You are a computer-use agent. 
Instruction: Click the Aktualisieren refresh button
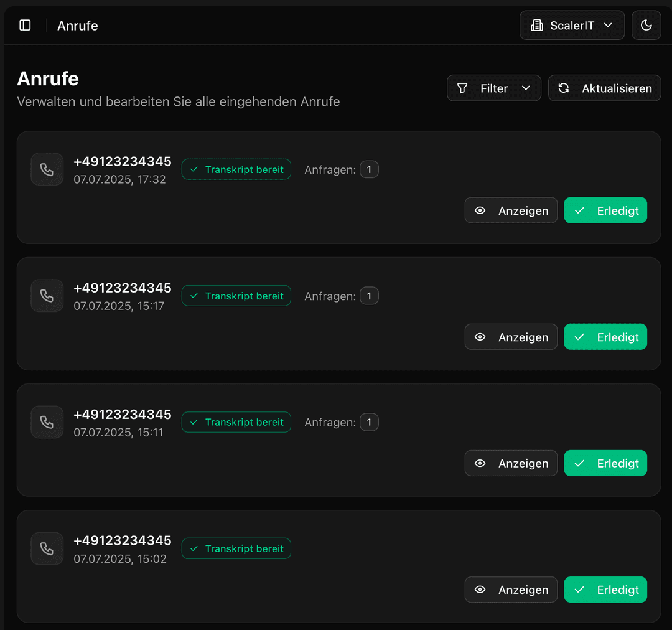point(604,88)
